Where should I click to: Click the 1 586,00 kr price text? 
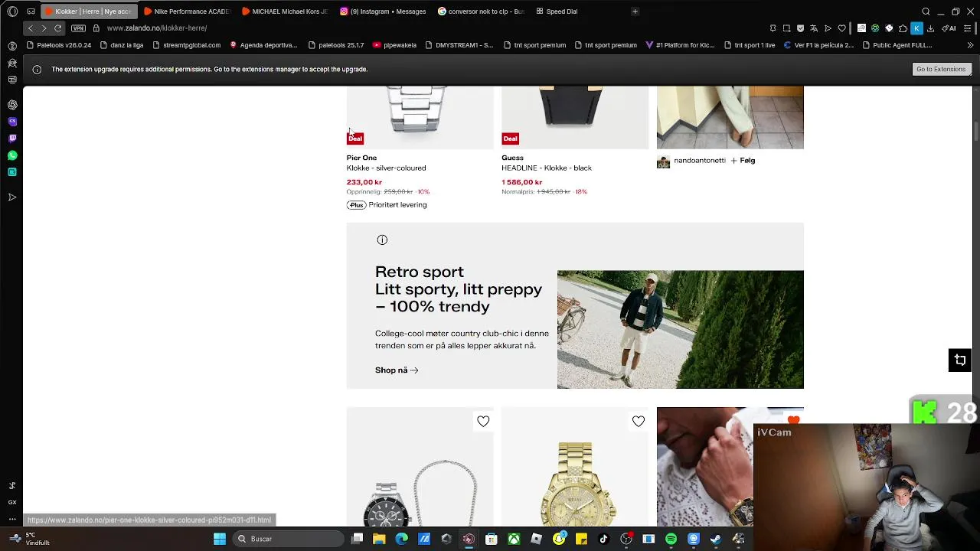522,182
